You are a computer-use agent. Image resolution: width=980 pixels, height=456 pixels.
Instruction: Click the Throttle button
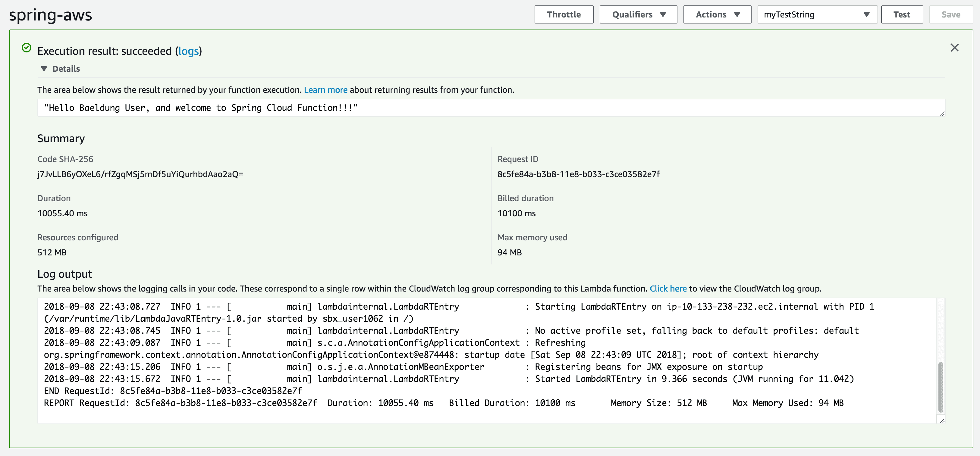click(564, 14)
